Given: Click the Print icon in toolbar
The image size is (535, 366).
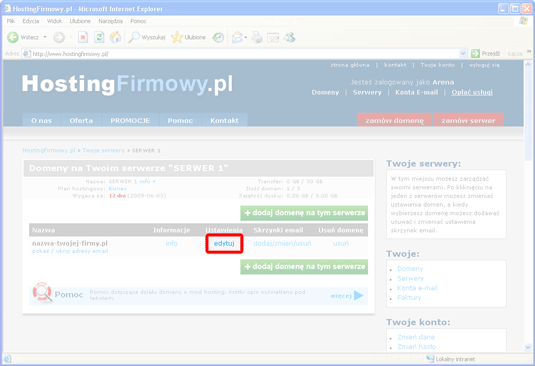Looking at the screenshot, I should tap(257, 37).
